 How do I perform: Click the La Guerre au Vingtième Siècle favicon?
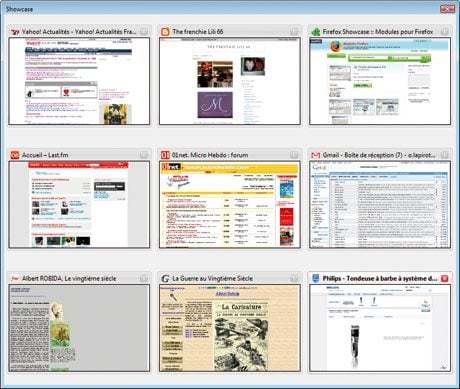165,278
